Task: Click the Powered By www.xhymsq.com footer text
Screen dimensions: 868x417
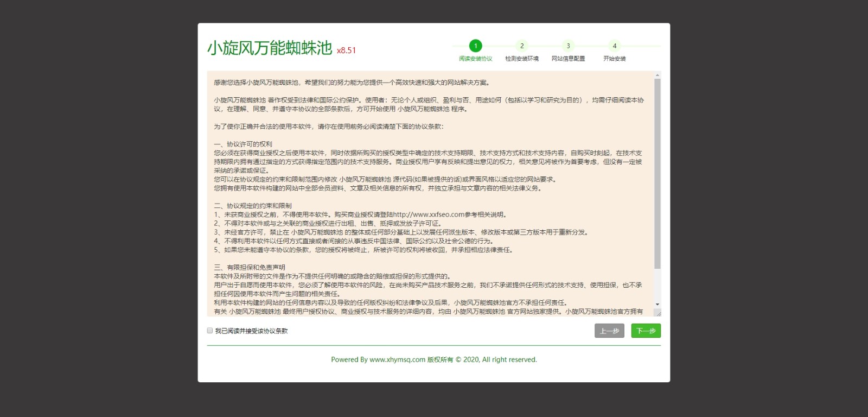Action: [434, 359]
